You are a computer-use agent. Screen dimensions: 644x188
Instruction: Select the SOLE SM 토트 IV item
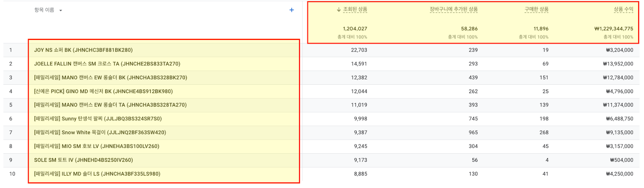[83, 160]
